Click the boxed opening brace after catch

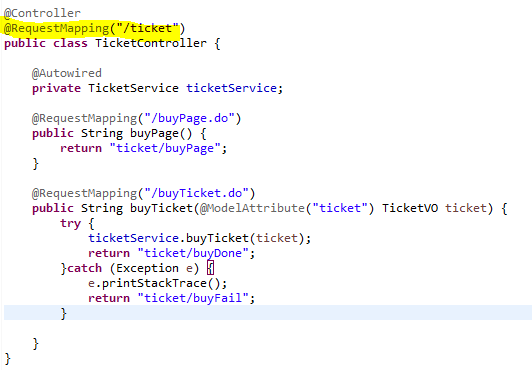coord(210,269)
